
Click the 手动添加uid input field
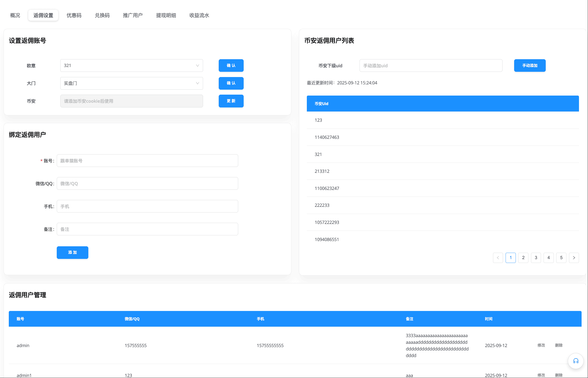point(431,66)
